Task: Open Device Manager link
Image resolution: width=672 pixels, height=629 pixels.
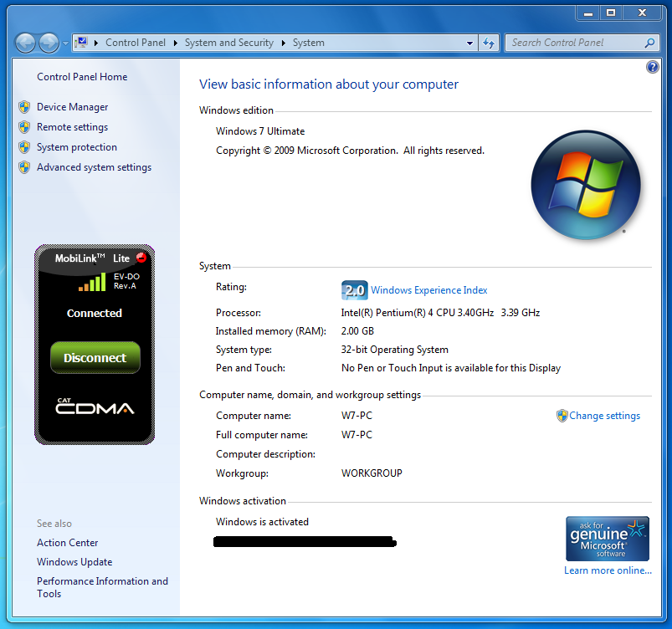Action: pyautogui.click(x=73, y=107)
